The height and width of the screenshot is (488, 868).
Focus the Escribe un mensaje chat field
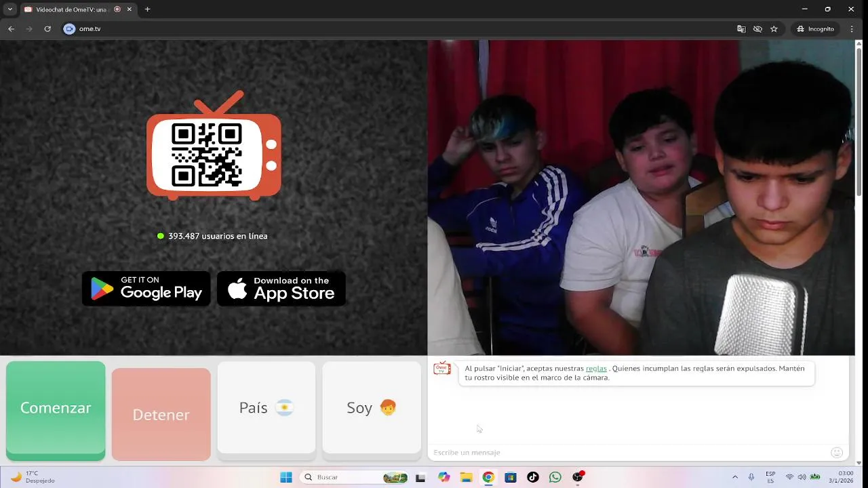[x=629, y=452]
